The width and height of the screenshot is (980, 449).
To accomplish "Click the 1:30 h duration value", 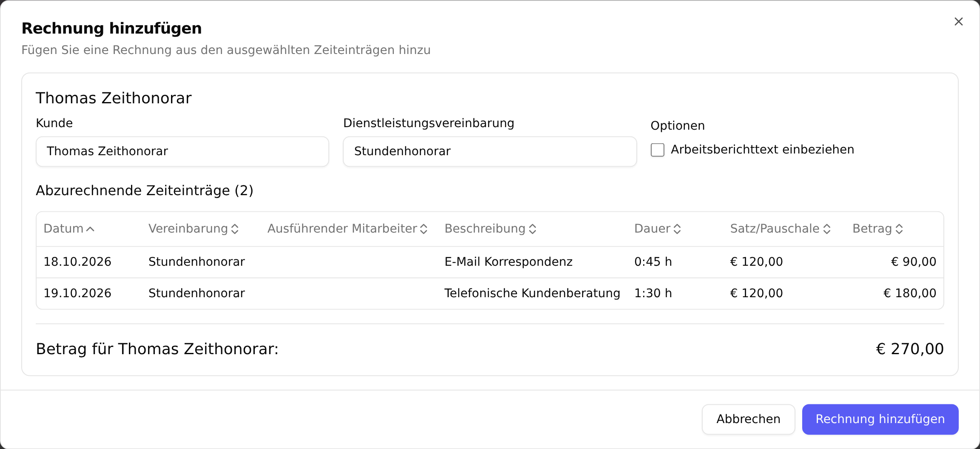I will pos(653,293).
